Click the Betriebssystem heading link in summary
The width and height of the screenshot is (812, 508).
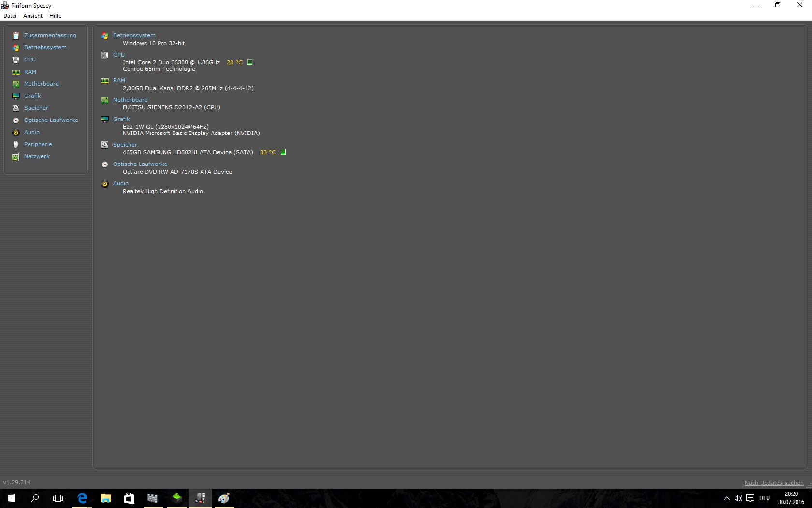[134, 35]
